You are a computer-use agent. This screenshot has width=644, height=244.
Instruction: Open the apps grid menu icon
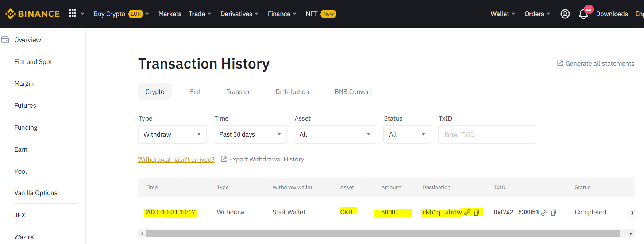73,14
